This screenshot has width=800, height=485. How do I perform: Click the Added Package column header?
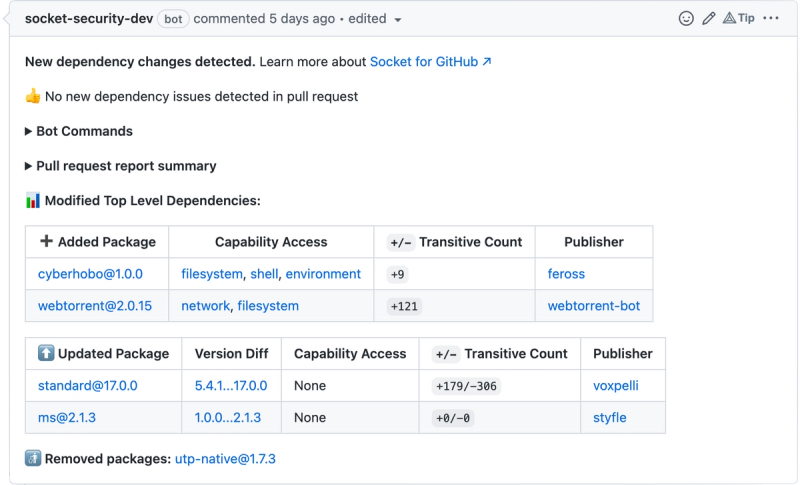click(97, 242)
